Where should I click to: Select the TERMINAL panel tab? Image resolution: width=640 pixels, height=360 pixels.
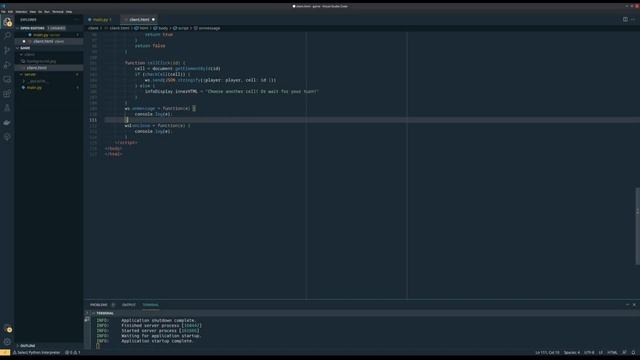tap(150, 304)
